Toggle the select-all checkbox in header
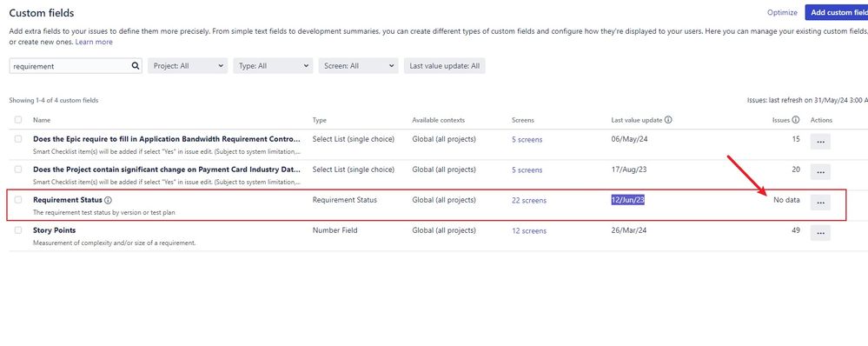868x346 pixels. pos(18,120)
